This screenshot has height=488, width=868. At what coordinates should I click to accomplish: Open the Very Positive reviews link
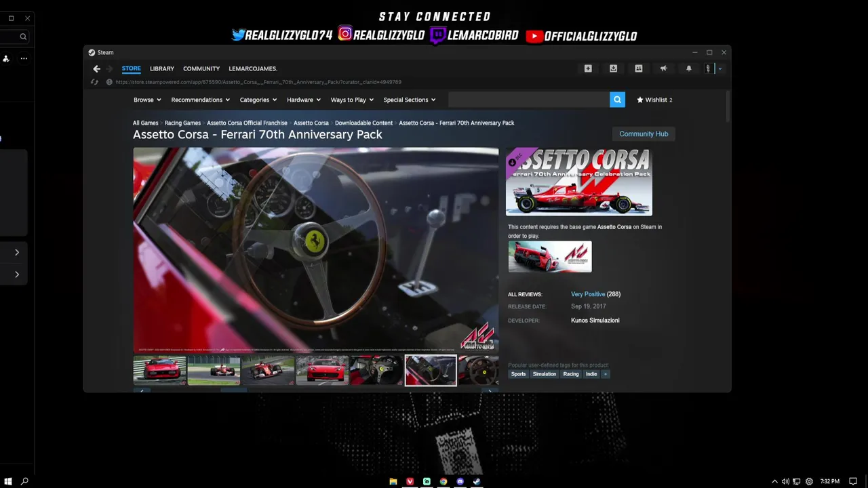[x=588, y=294]
